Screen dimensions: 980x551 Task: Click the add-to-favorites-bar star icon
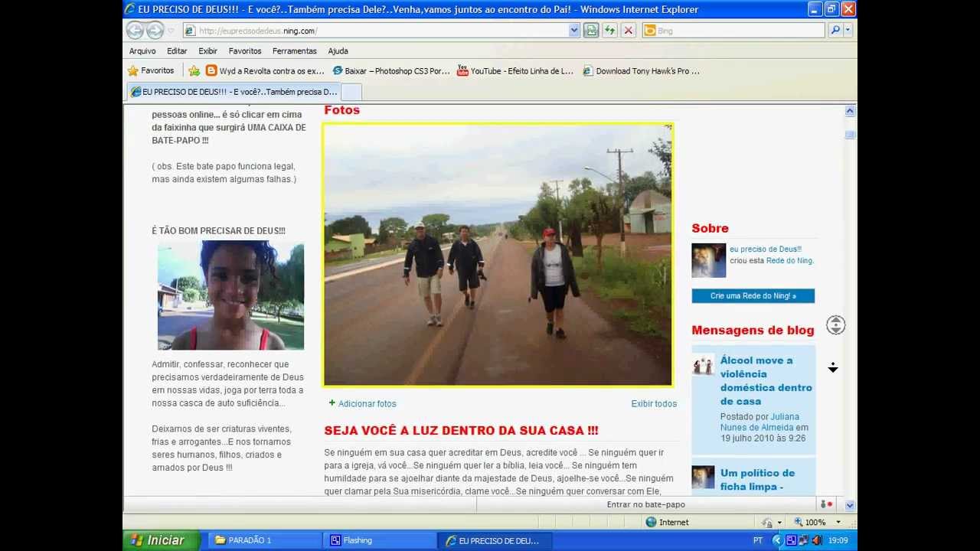[x=194, y=70]
